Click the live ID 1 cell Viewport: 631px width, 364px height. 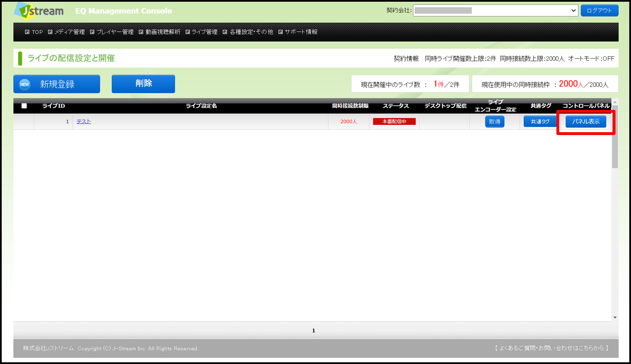[x=53, y=122]
